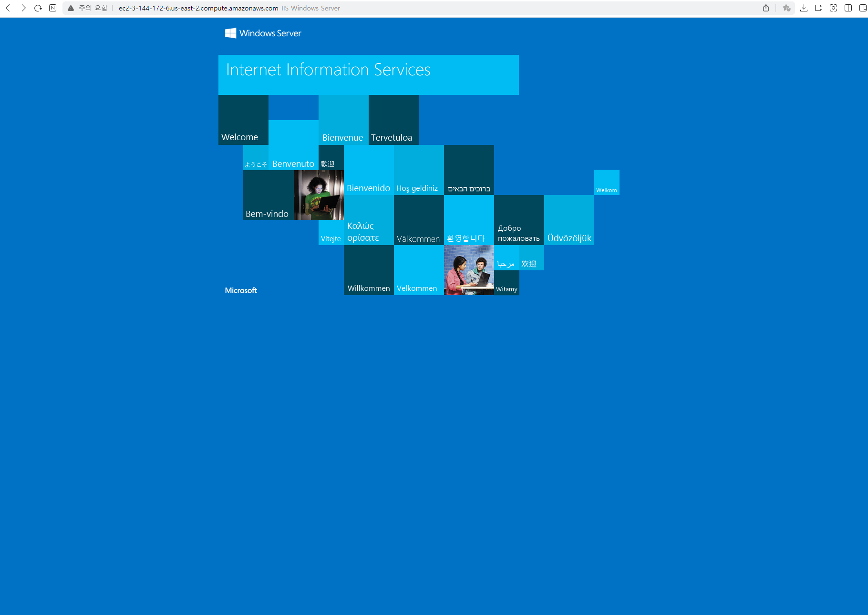Click the video/picture-in-picture icon in toolbar
Screen dimensions: 868x615
[818, 8]
